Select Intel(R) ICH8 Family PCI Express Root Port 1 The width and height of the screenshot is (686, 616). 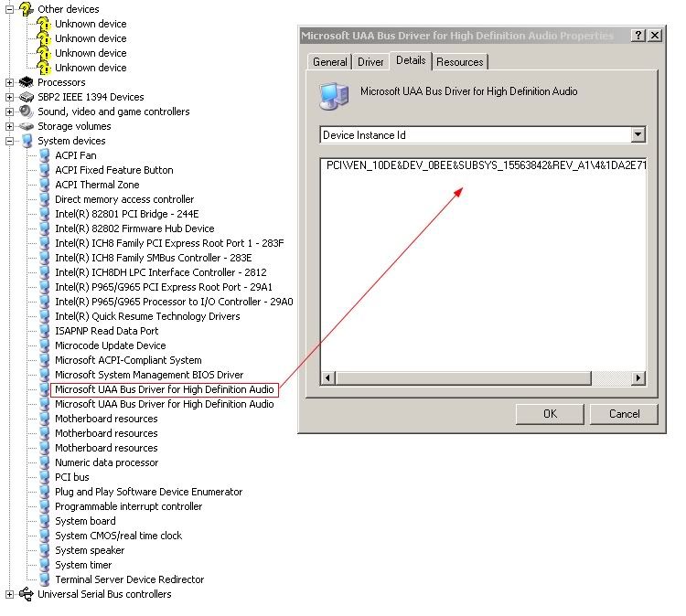[x=169, y=243]
